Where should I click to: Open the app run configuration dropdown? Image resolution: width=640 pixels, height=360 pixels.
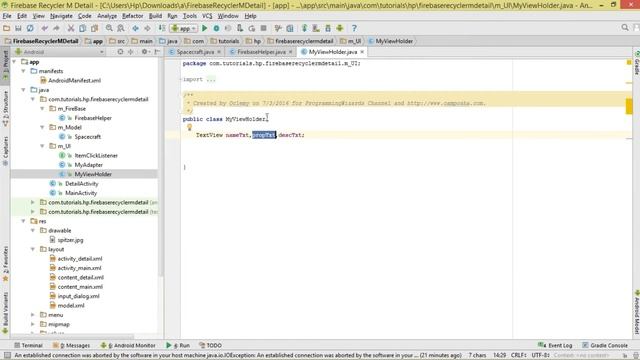[184, 28]
